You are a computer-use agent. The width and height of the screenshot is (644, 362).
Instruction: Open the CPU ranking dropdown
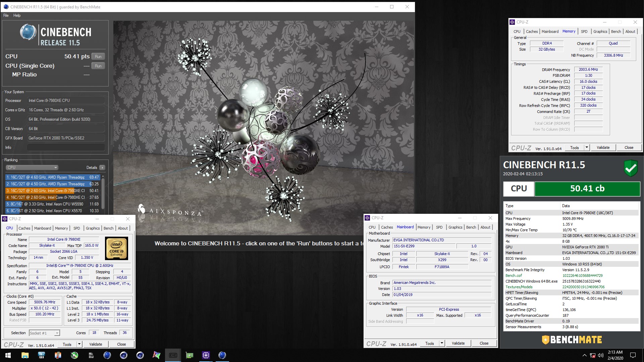pyautogui.click(x=32, y=168)
